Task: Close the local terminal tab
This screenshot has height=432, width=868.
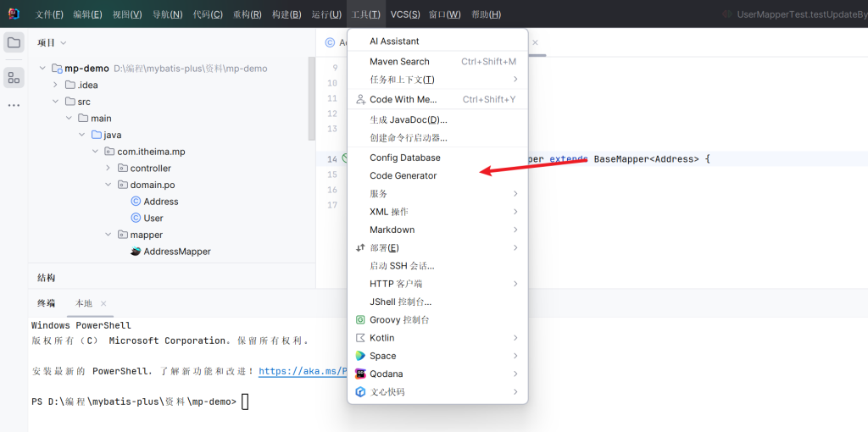Action: 103,303
